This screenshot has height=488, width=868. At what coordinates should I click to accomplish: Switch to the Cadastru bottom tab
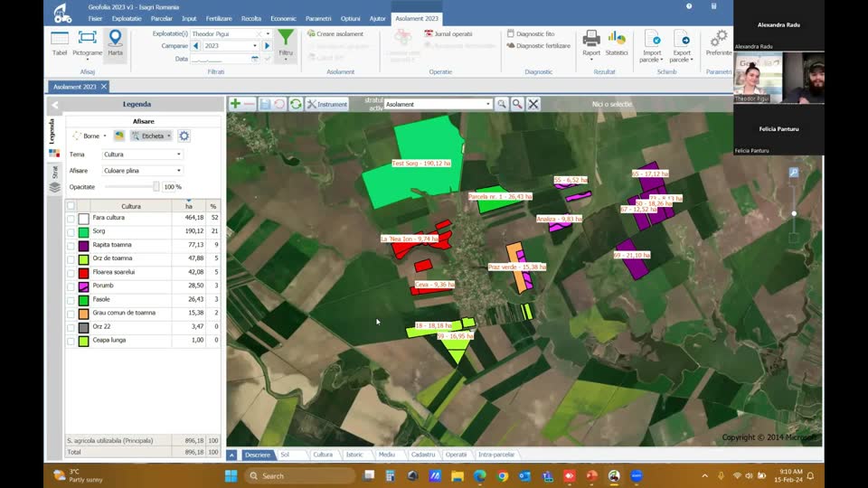click(x=423, y=455)
